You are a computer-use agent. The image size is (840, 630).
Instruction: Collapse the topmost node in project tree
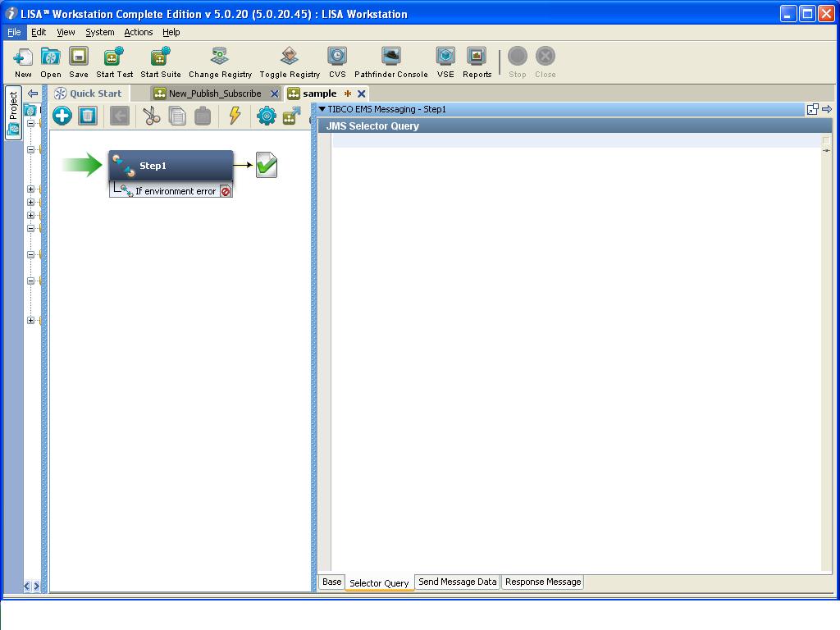click(30, 123)
